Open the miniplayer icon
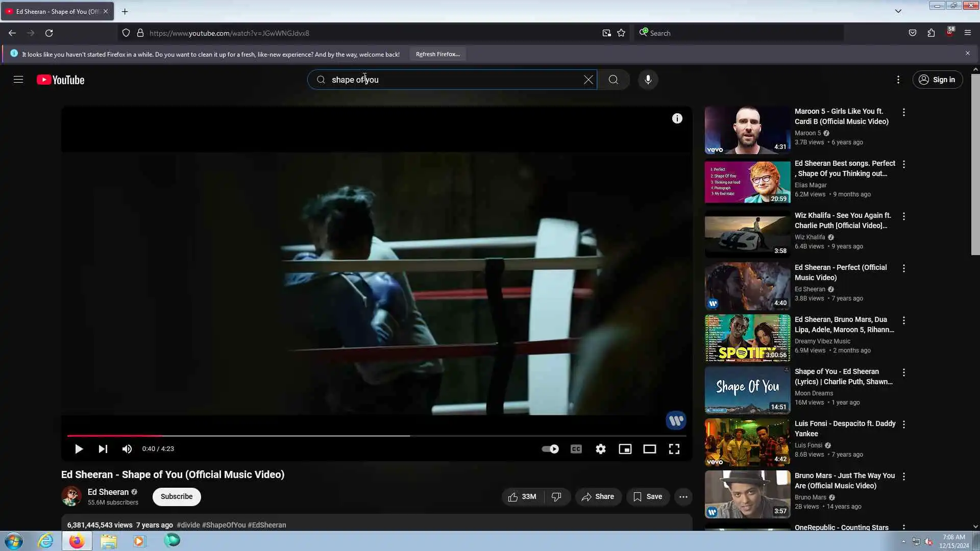Viewport: 980px width, 551px height. 625,449
